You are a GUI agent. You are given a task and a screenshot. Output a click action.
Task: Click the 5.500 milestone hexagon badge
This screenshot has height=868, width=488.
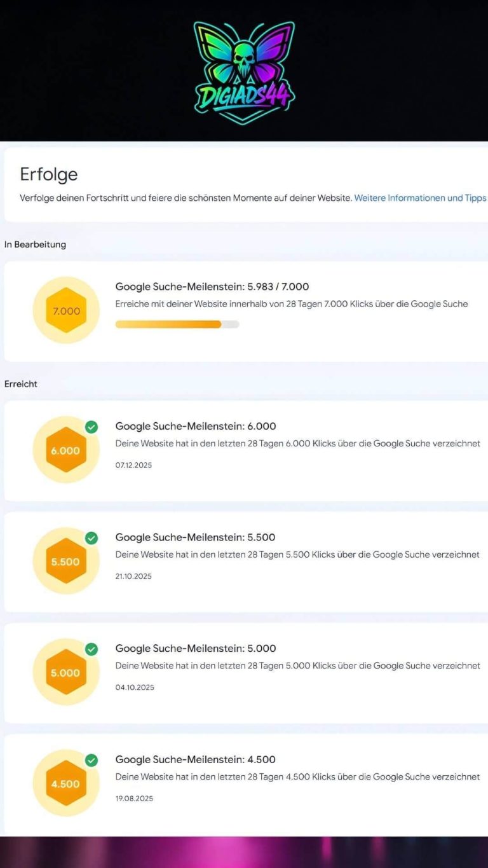[x=65, y=561]
